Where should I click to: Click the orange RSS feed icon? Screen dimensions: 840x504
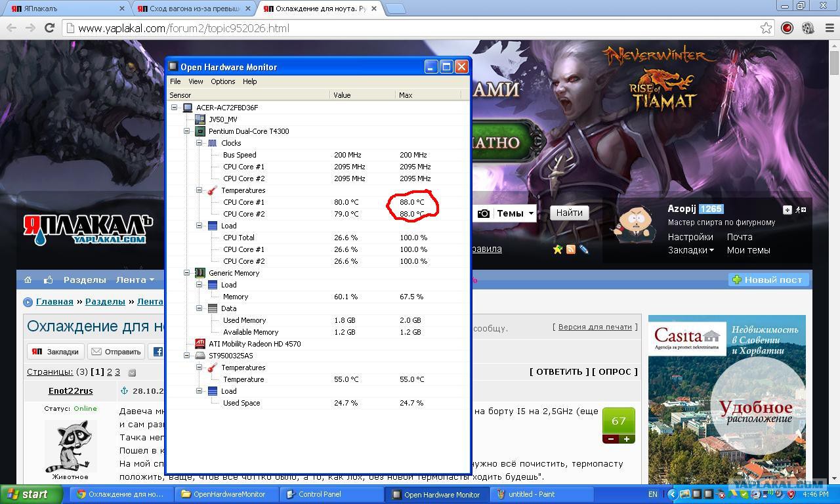point(571,249)
